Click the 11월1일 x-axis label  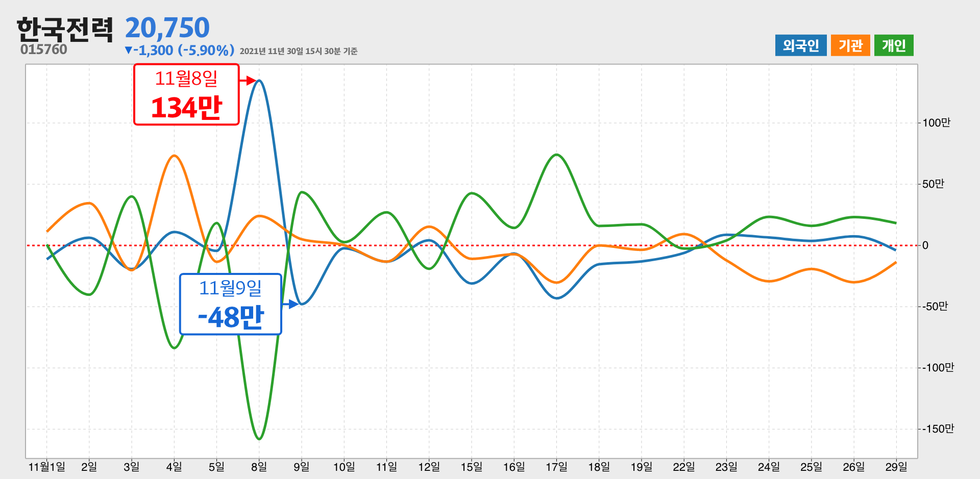(x=47, y=467)
